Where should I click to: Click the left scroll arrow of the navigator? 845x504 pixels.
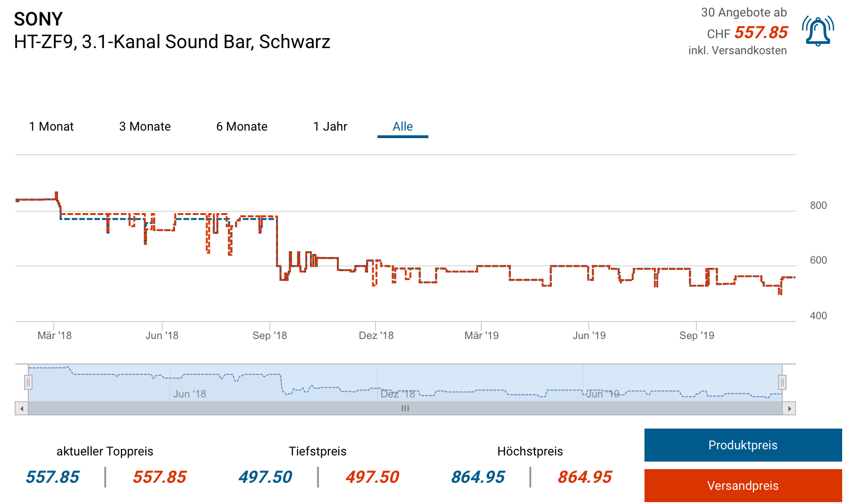[22, 408]
